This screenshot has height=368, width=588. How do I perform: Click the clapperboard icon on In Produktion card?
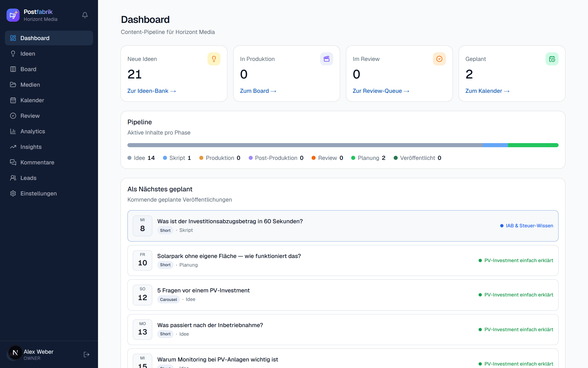326,59
